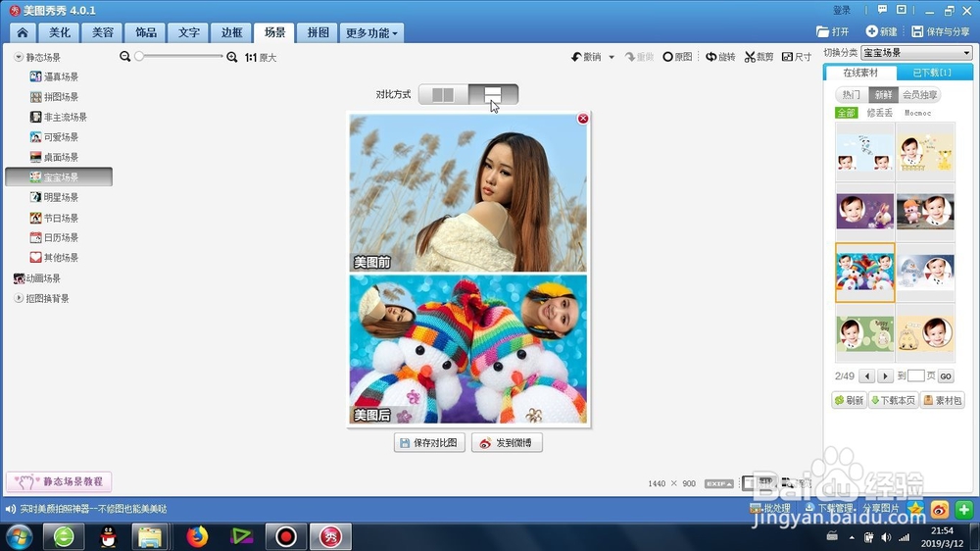Click the EXIF info badge
The image size is (980, 551).
(x=718, y=483)
